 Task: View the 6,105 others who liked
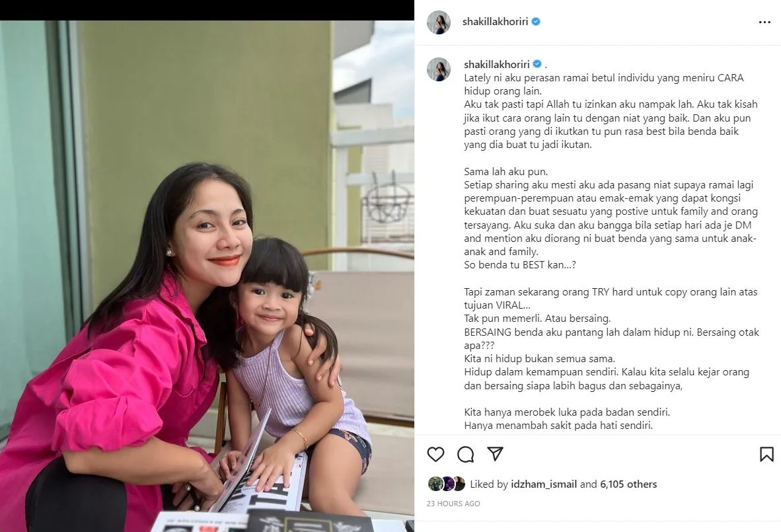628,484
